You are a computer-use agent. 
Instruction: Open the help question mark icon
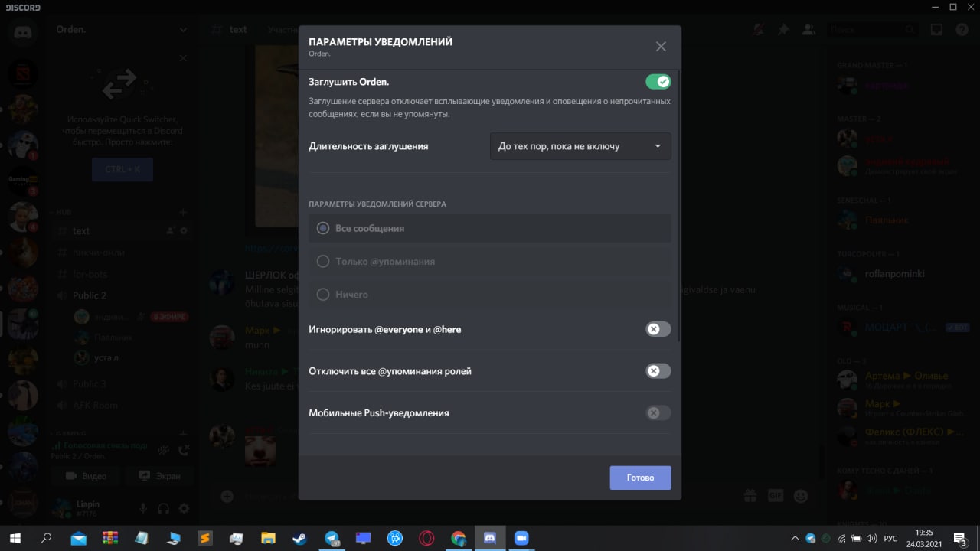[962, 30]
